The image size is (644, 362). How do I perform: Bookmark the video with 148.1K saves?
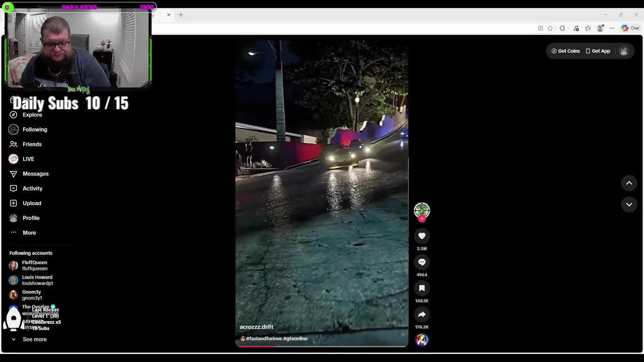pyautogui.click(x=422, y=288)
